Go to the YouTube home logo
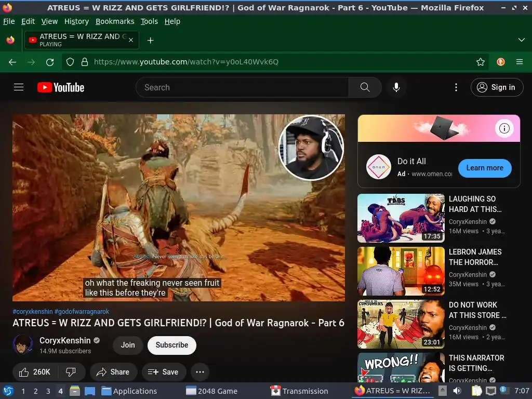Viewport: 532px width, 399px height. coord(61,87)
